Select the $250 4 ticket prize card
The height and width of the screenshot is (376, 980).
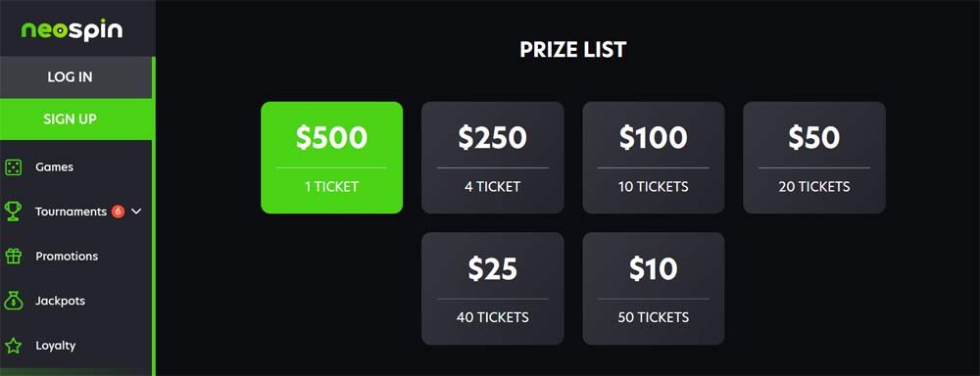[493, 158]
